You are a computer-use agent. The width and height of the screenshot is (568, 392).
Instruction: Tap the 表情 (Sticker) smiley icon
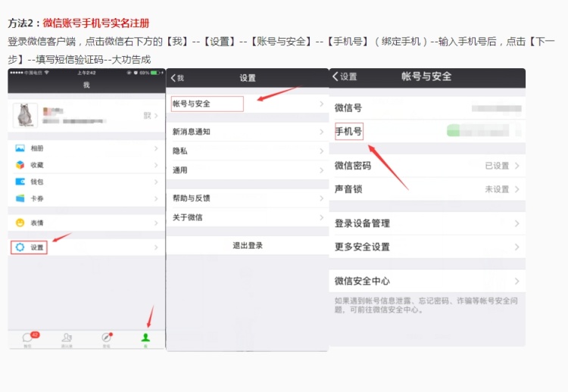coord(20,222)
